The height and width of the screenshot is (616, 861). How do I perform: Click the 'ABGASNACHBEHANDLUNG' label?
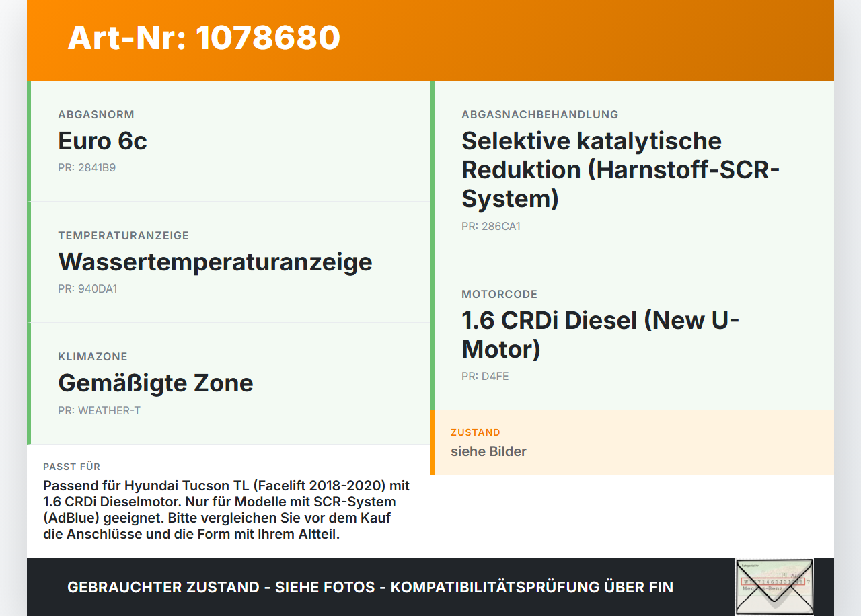point(540,114)
